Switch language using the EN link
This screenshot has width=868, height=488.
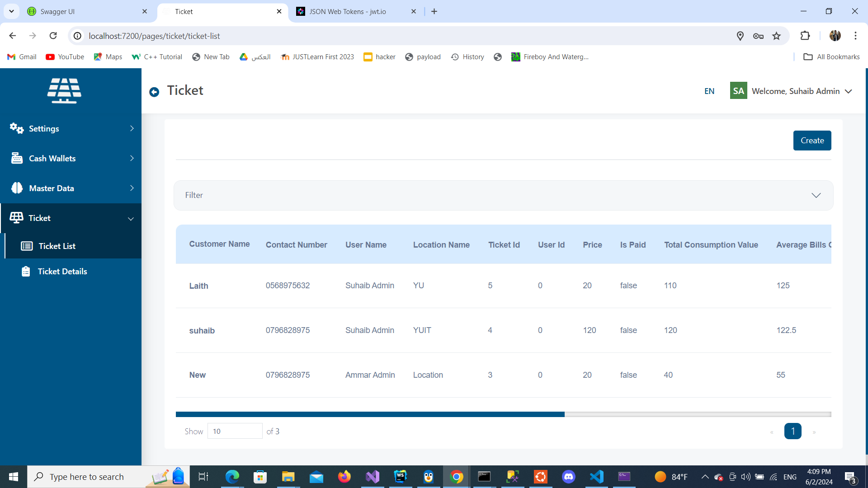(x=709, y=91)
